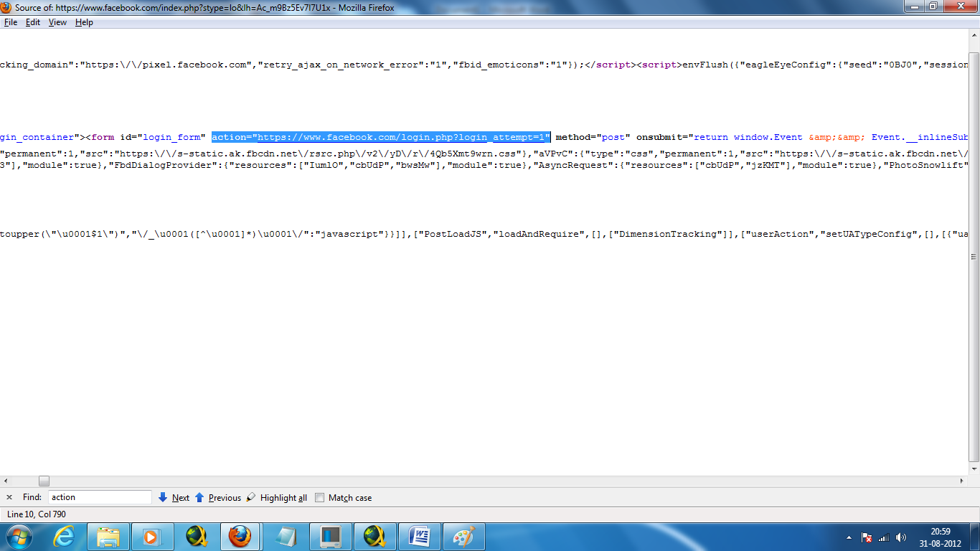Click the highlighted action login.php URL text

click(381, 137)
